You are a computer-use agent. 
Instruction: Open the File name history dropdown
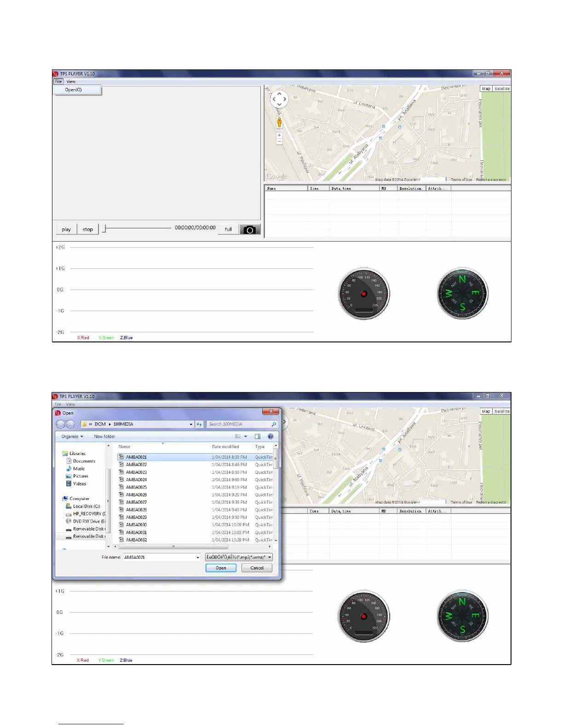[198, 557]
